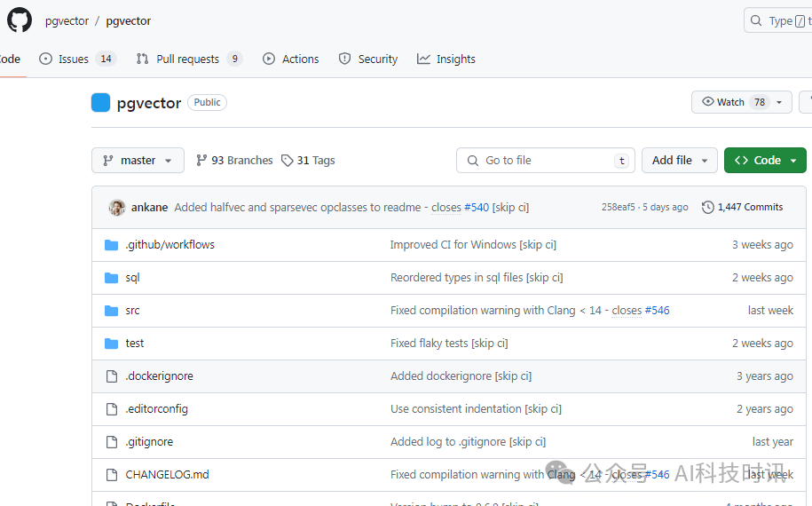Expand the Add file dropdown
This screenshot has height=506, width=812.
pyautogui.click(x=680, y=161)
